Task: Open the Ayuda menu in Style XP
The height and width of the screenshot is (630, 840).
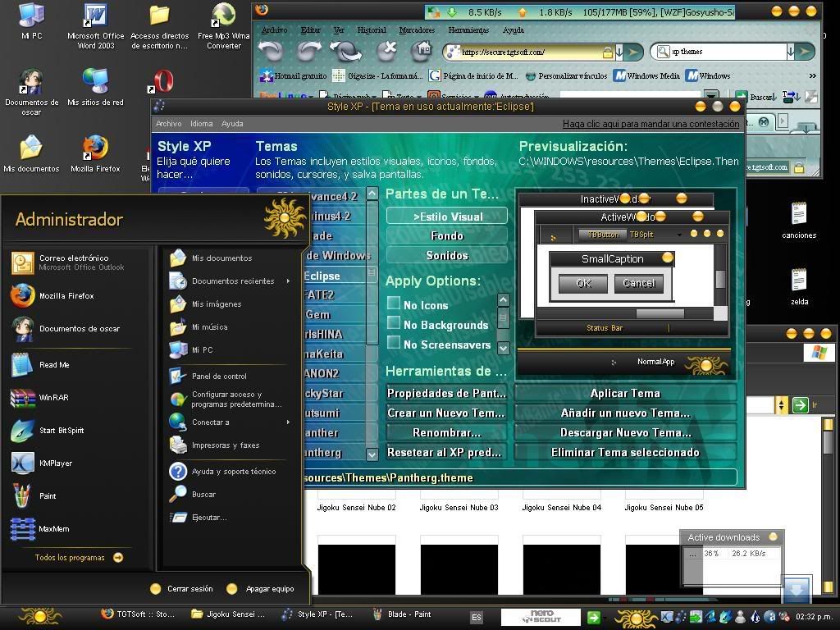Action: (x=232, y=124)
